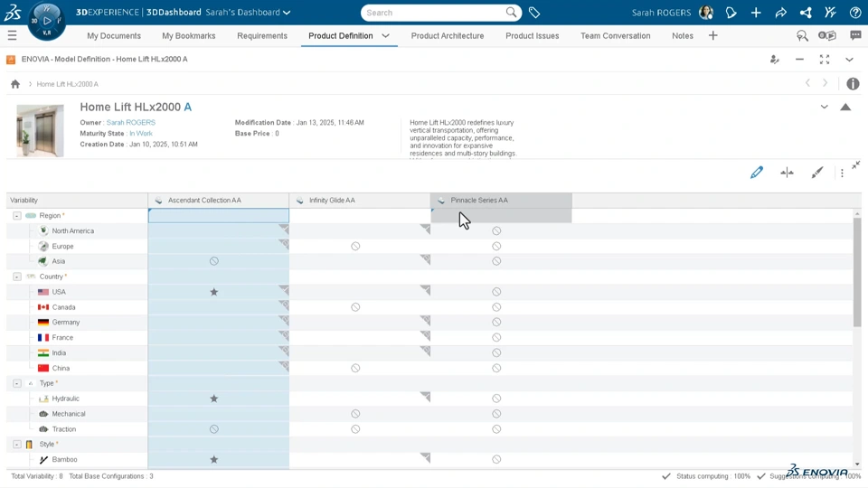Open the Requirements tab

coord(262,35)
